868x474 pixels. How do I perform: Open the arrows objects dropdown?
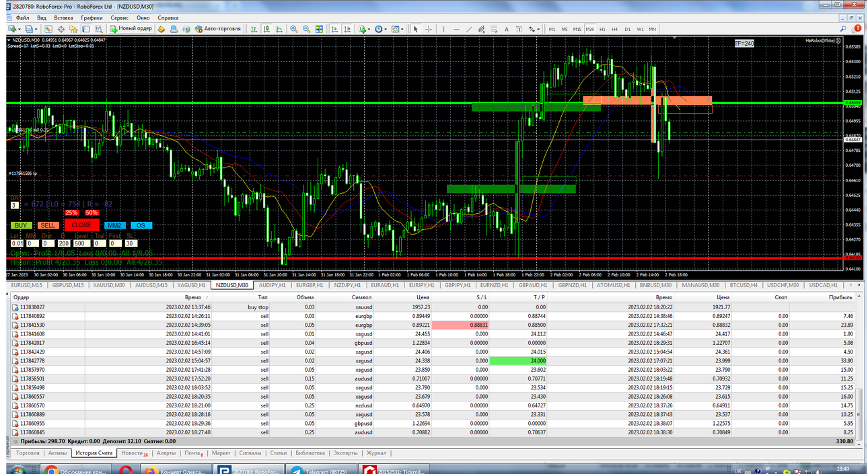[534, 29]
